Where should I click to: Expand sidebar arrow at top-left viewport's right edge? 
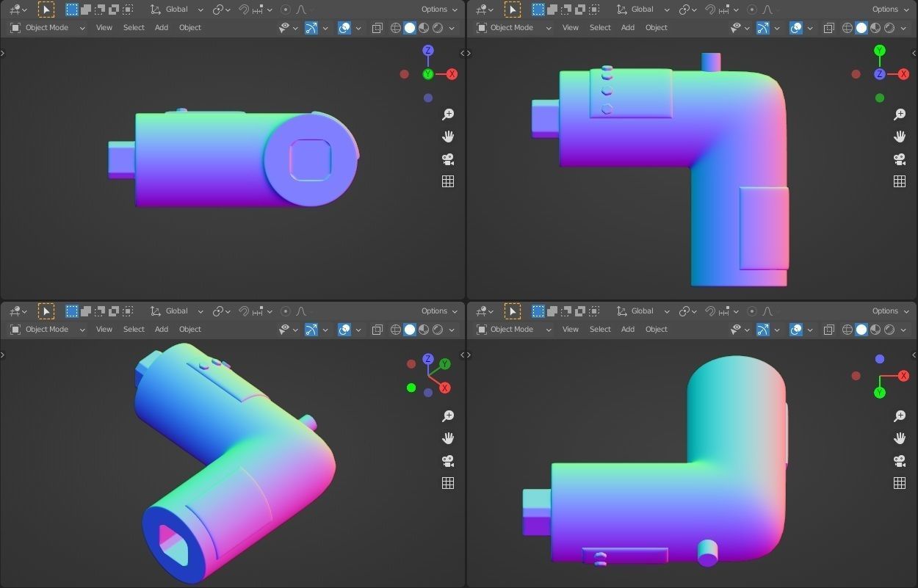(462, 54)
